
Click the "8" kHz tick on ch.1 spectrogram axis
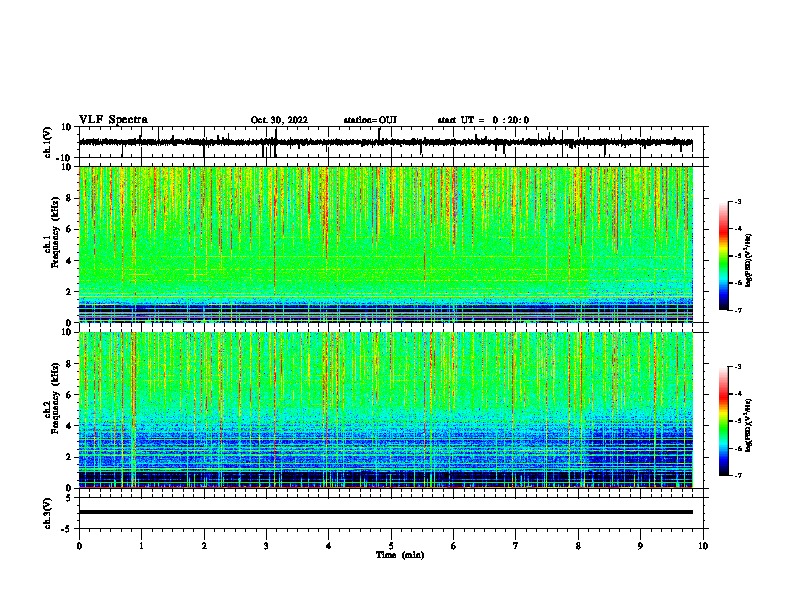pos(69,198)
